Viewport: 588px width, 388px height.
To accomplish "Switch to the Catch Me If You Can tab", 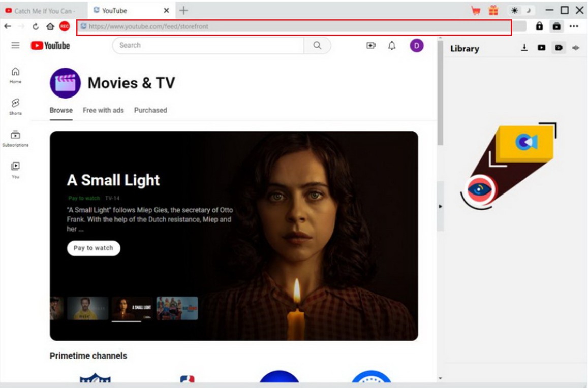I will [x=41, y=10].
